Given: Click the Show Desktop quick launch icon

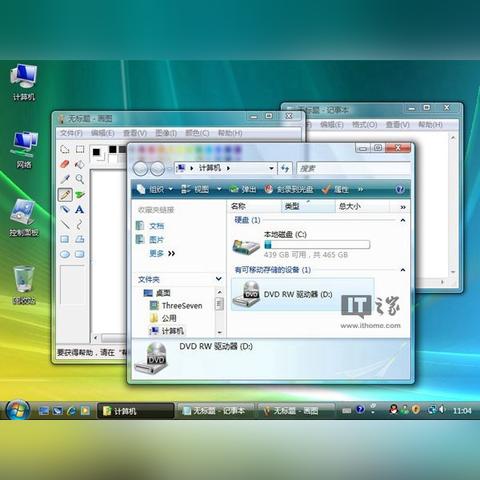Looking at the screenshot, I should pos(44,411).
